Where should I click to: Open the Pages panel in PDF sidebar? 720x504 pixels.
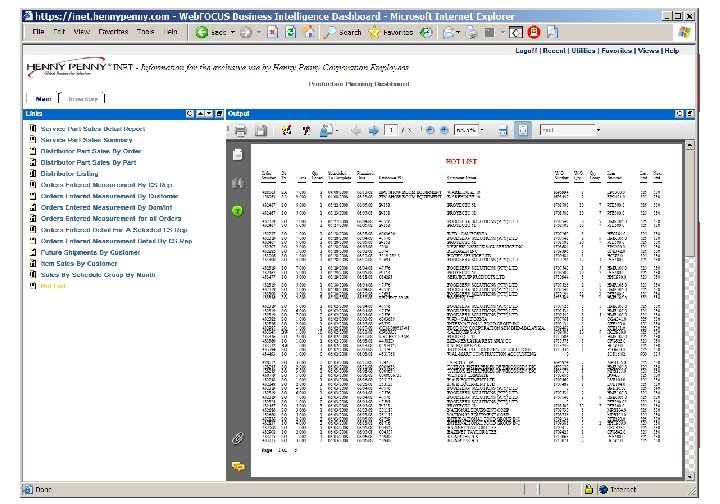238,155
